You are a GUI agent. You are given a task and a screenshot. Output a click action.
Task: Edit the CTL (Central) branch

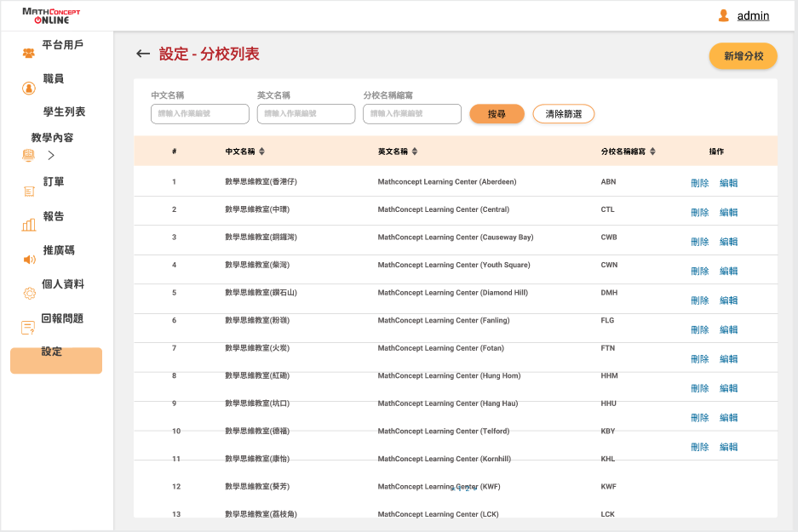(x=729, y=213)
